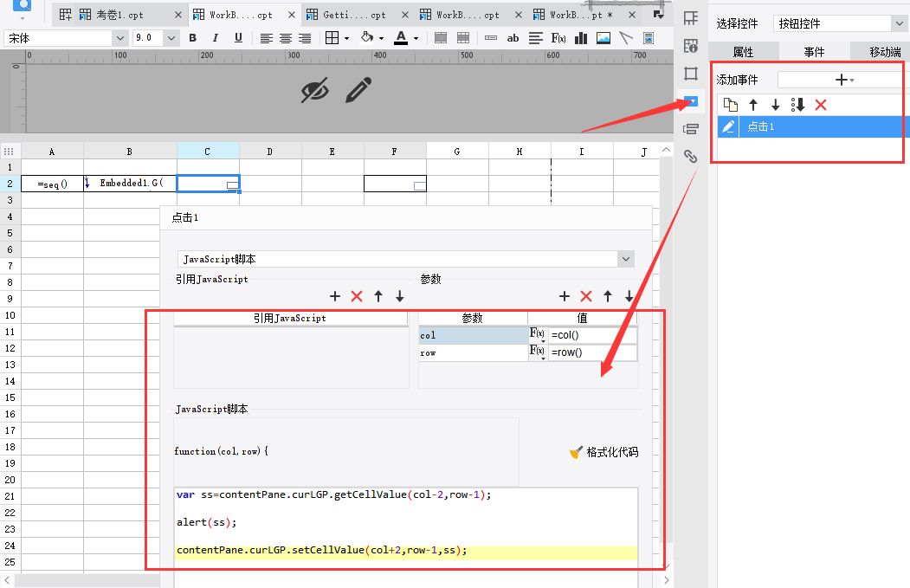910x588 pixels.
Task: Open the fill color dropdown arrow
Action: tap(381, 39)
